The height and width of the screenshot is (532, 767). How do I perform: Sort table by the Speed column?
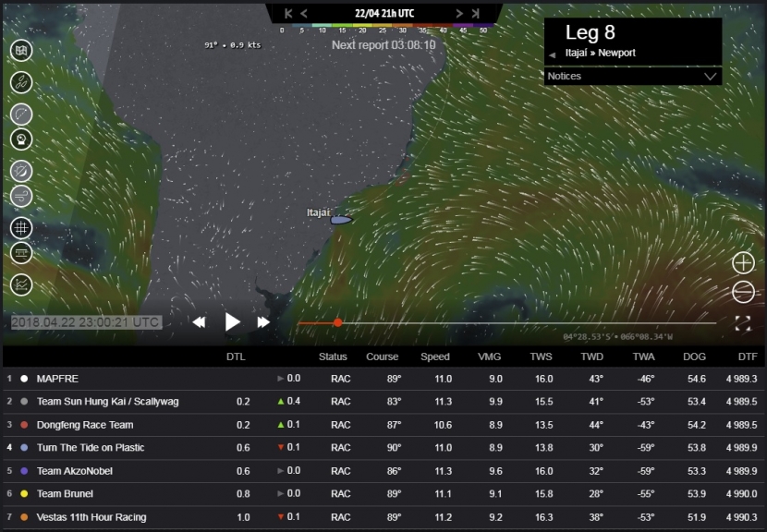click(x=435, y=357)
